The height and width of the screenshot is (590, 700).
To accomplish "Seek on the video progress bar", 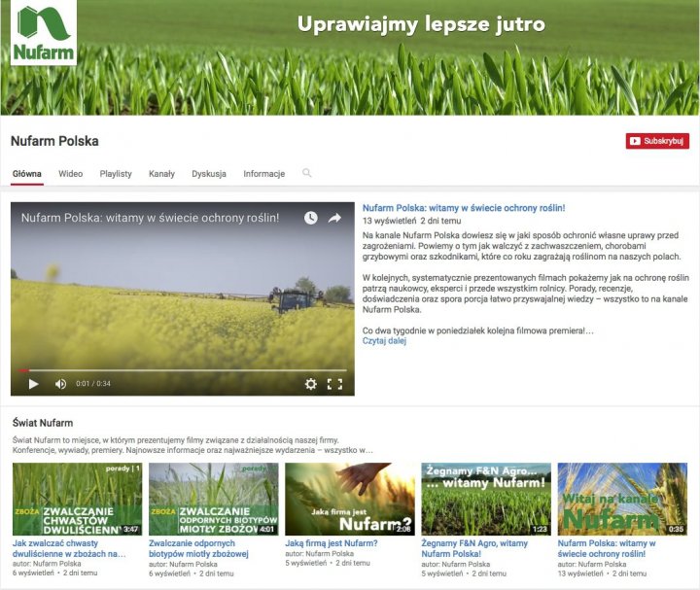I will pos(182,370).
